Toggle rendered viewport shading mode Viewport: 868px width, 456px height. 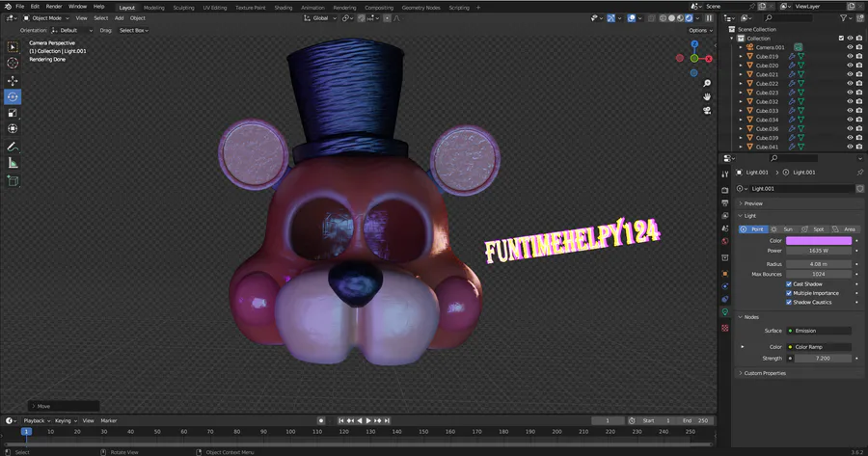[690, 18]
